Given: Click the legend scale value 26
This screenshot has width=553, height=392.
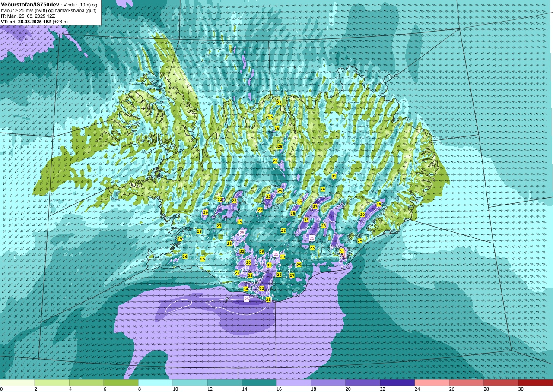Looking at the screenshot, I should point(451,389).
